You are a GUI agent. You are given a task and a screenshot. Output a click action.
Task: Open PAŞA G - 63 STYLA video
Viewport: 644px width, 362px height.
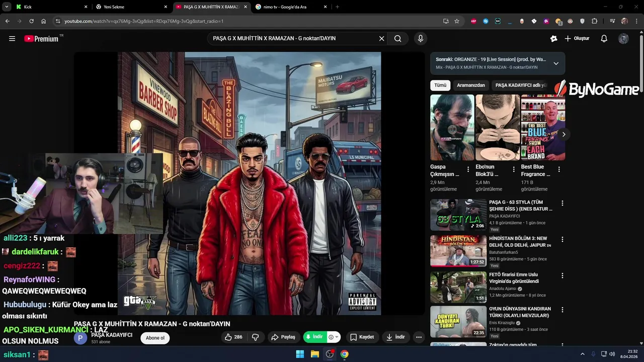tap(458, 215)
